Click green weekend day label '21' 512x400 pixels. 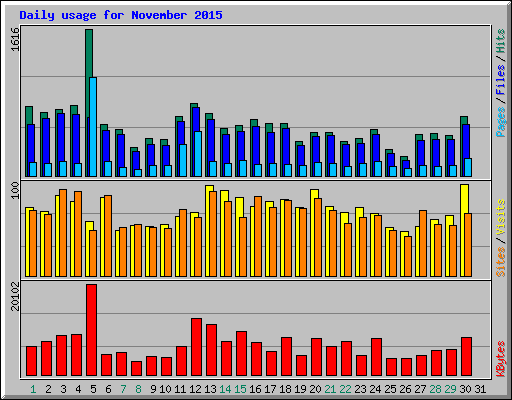click(x=330, y=389)
